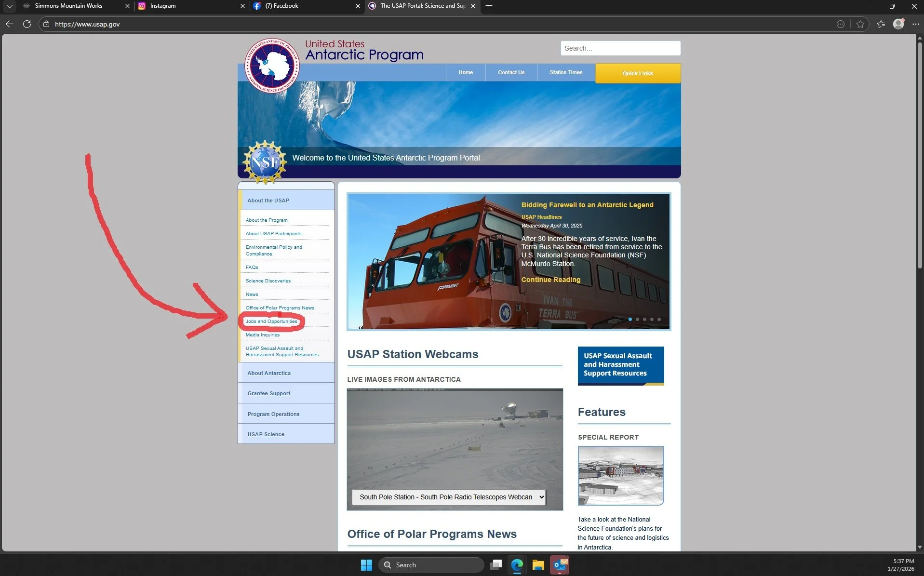Screen dimensions: 924x576
Task: Close the Facebook tab
Action: 358,6
